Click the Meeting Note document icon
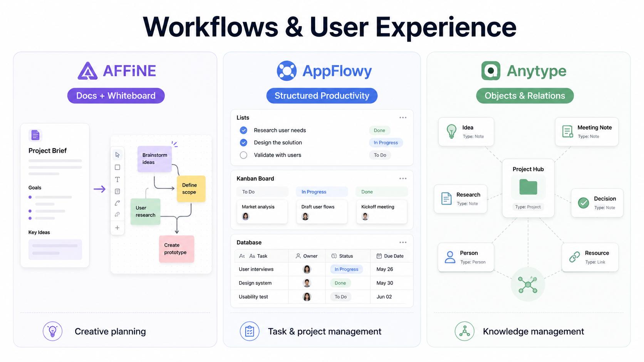The height and width of the screenshot is (362, 644). pos(567,132)
